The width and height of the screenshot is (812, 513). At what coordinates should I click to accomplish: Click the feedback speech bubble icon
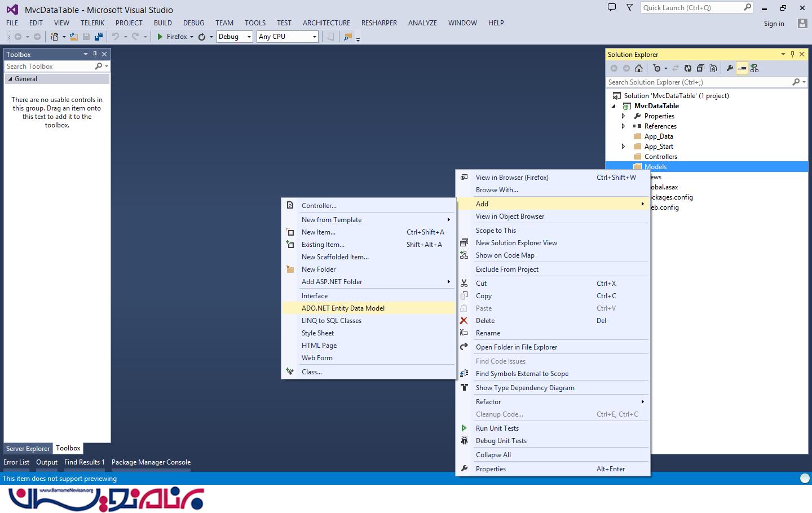coord(612,7)
